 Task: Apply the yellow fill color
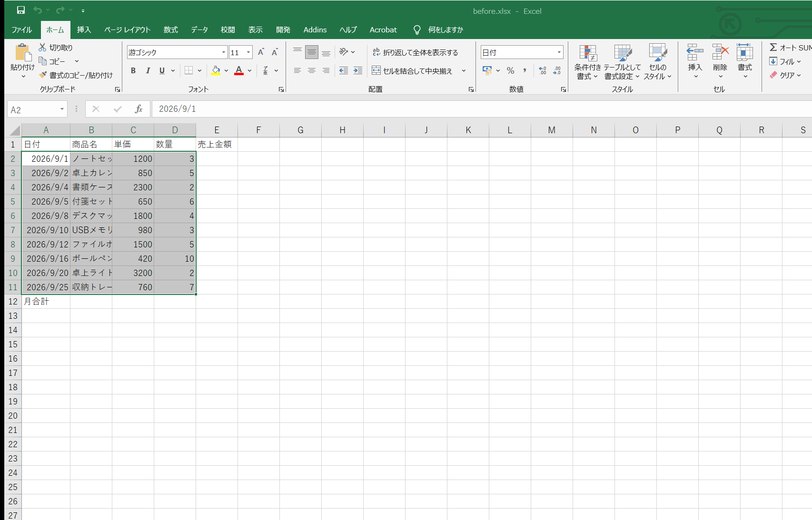click(216, 70)
